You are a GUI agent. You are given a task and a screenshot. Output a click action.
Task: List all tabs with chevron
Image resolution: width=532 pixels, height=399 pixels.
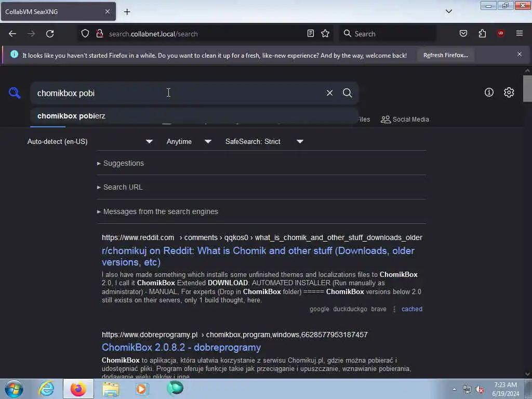pyautogui.click(x=449, y=11)
